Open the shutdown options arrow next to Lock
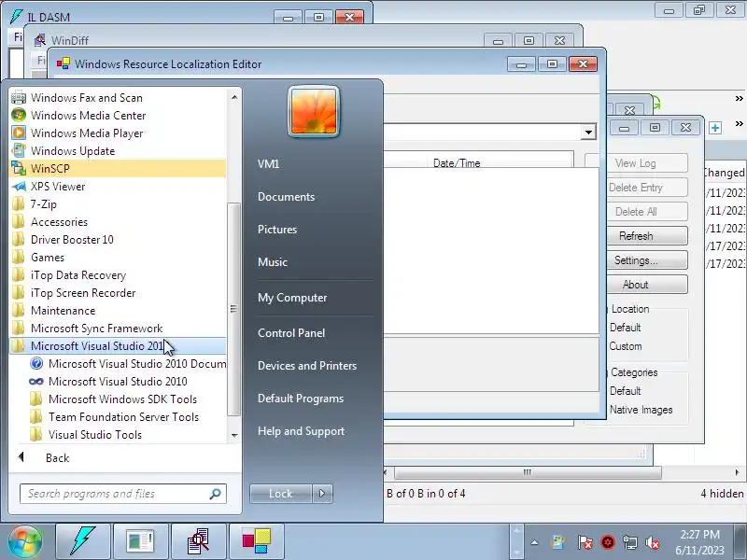The width and height of the screenshot is (747, 560). (322, 494)
